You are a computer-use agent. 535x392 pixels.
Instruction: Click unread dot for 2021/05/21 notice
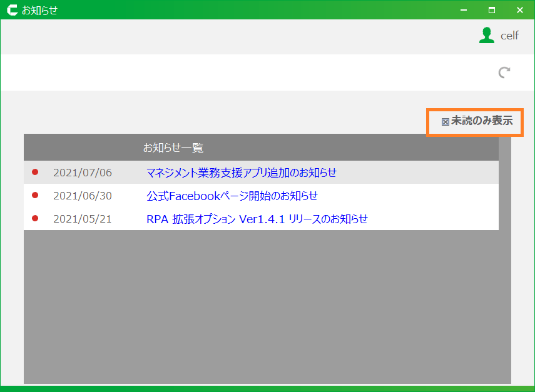click(x=35, y=218)
